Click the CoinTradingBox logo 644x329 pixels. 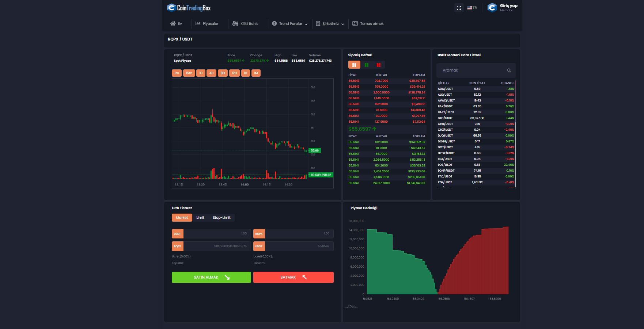[x=189, y=8]
